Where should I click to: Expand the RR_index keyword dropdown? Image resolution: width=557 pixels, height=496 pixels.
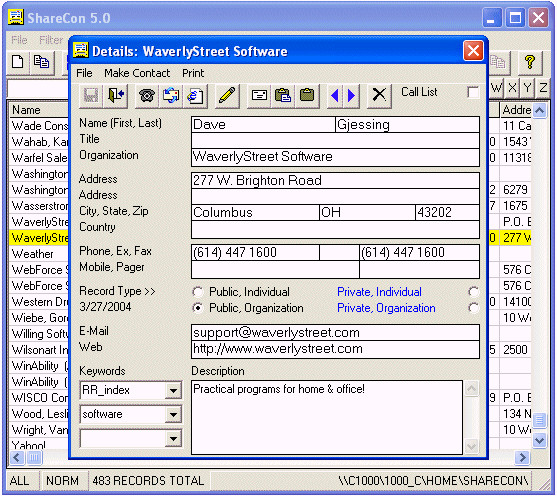click(x=173, y=390)
